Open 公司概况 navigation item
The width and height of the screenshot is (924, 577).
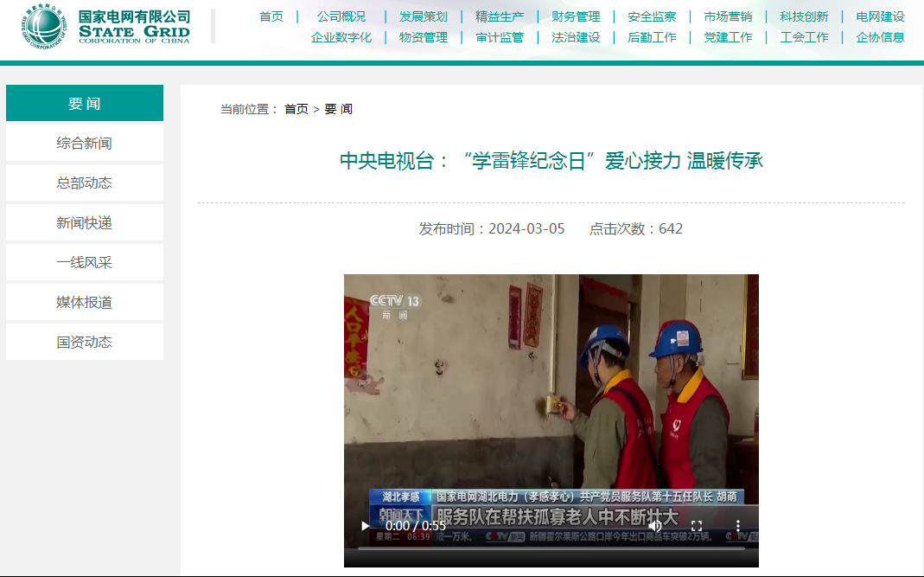click(341, 16)
